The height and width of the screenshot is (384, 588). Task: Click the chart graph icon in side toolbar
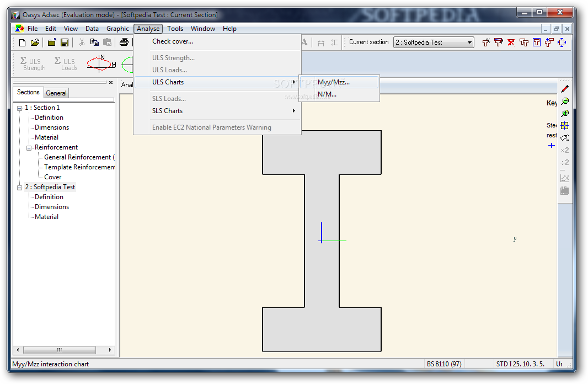pyautogui.click(x=565, y=178)
